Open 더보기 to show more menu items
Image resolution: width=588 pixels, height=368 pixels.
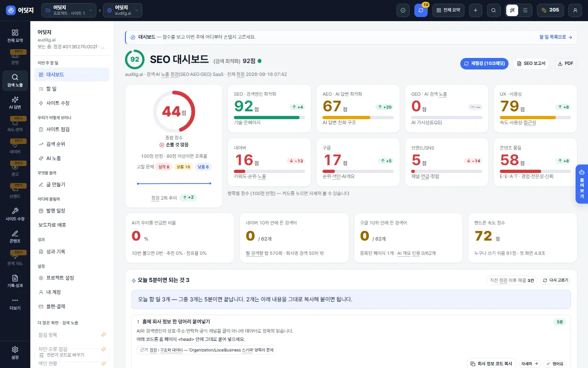15,304
